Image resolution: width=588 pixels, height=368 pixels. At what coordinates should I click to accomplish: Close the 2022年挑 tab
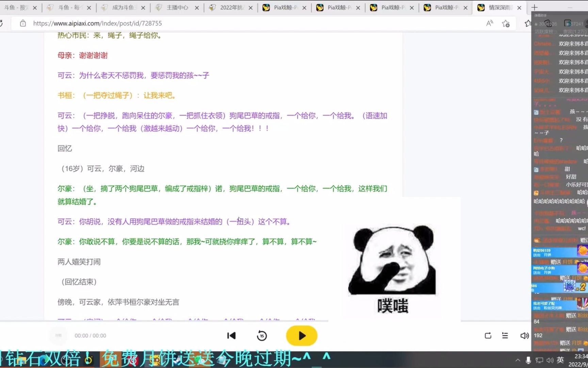click(250, 8)
